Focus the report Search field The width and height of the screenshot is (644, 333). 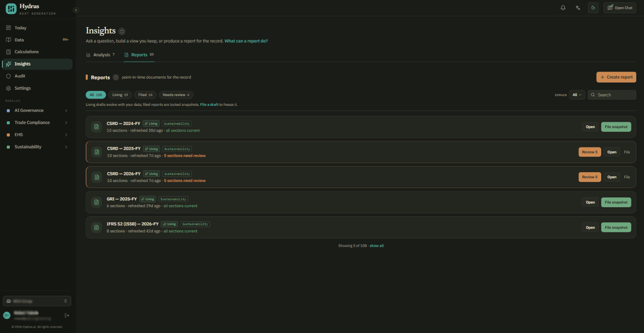pos(612,95)
